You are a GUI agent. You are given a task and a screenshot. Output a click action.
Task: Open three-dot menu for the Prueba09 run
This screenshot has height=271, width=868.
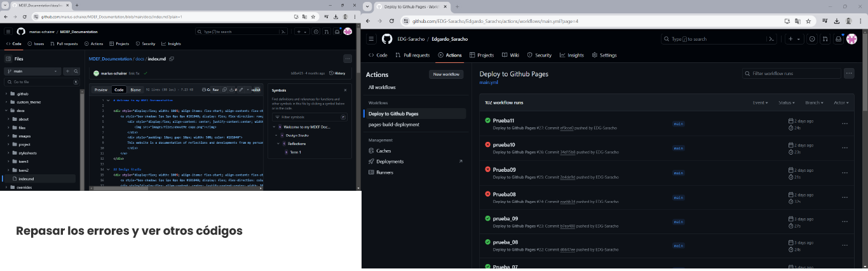844,173
